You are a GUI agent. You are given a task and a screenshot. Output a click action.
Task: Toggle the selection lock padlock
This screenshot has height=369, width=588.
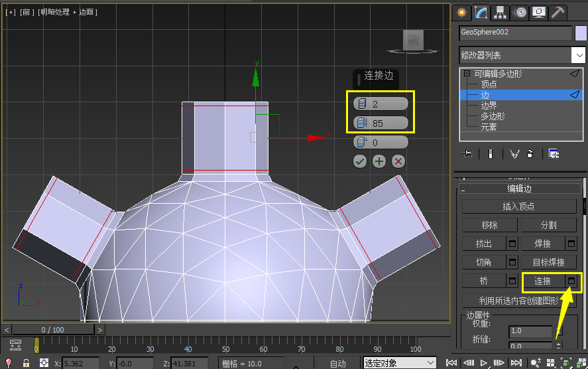point(26,363)
